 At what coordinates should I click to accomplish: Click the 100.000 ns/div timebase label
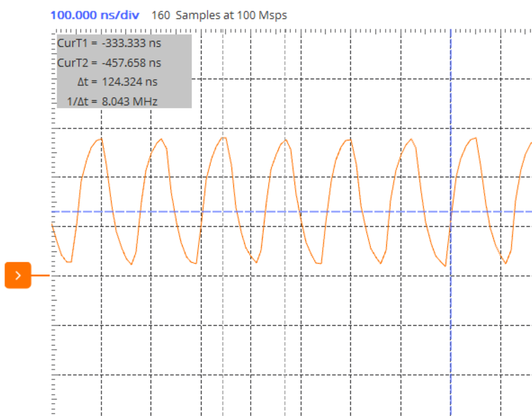coord(94,15)
